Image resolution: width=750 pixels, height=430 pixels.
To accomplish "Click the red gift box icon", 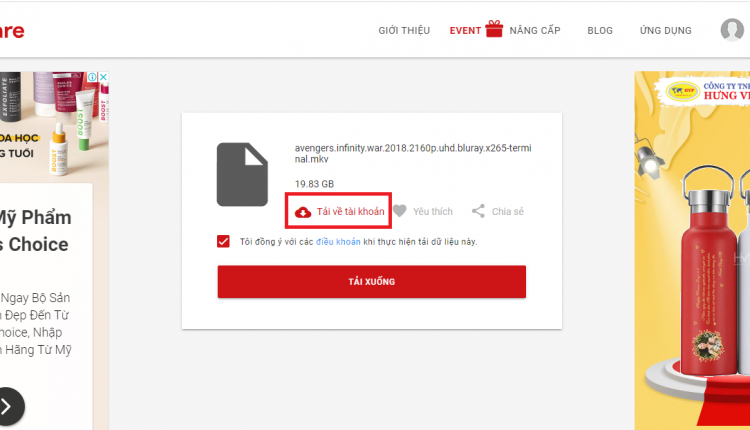I will pyautogui.click(x=494, y=29).
